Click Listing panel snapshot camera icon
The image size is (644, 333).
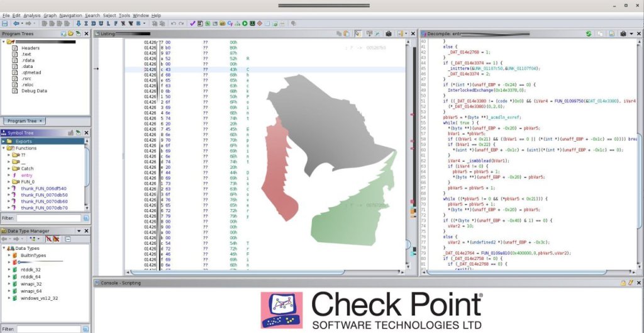point(389,33)
